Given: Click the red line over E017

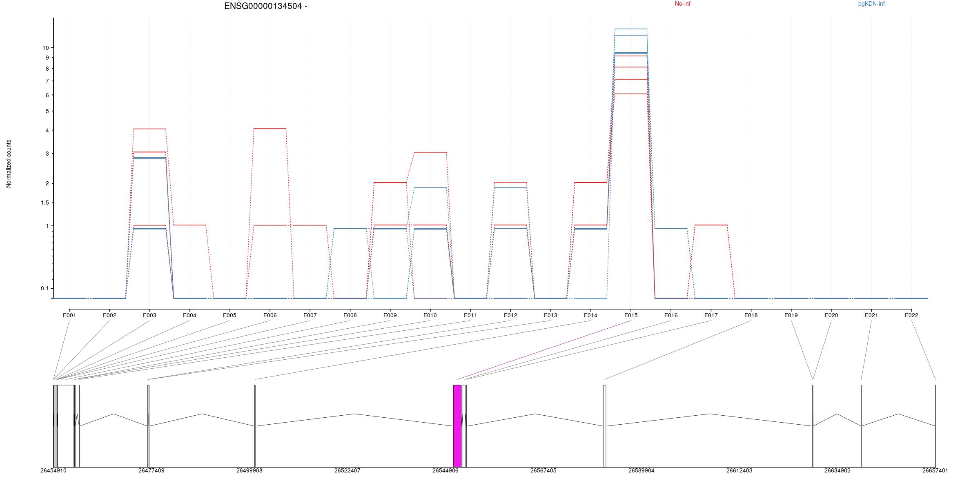Looking at the screenshot, I should (711, 225).
